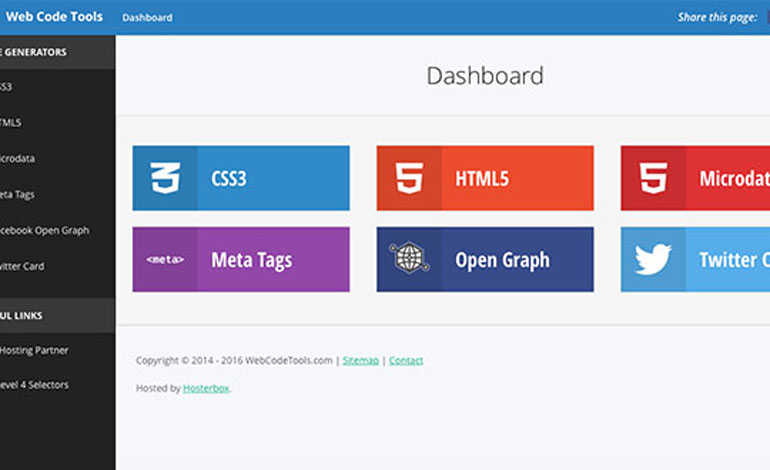Image resolution: width=770 pixels, height=470 pixels.
Task: Open the Contact footer link
Action: 406,360
